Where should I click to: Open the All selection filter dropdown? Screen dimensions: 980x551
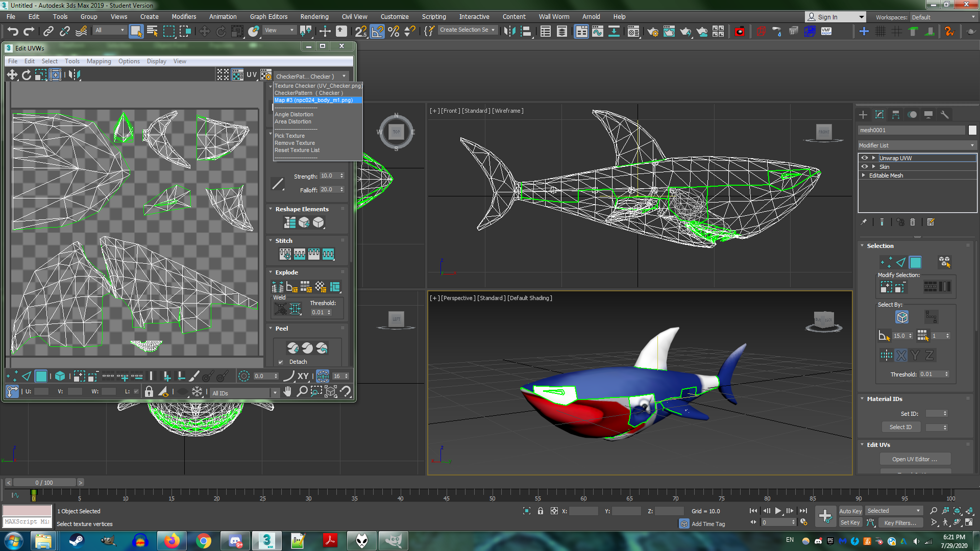[110, 31]
